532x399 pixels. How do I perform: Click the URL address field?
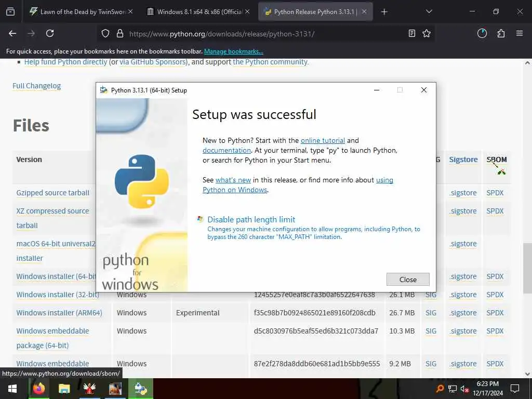[265, 34]
